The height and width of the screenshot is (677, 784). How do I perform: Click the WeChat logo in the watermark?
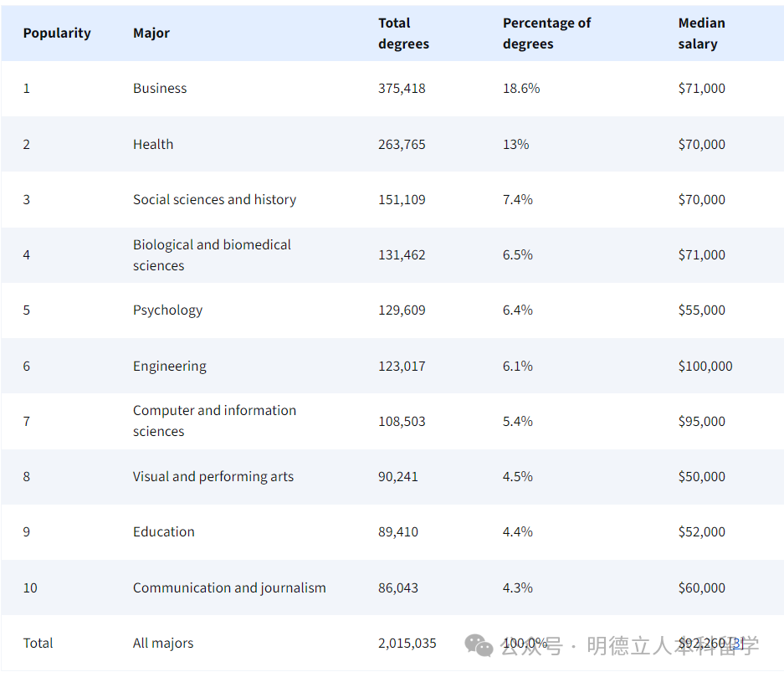point(479,645)
